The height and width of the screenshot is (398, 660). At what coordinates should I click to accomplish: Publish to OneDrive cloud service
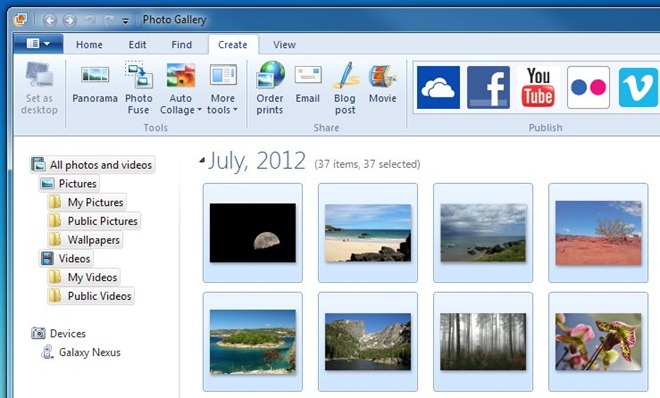coord(438,87)
